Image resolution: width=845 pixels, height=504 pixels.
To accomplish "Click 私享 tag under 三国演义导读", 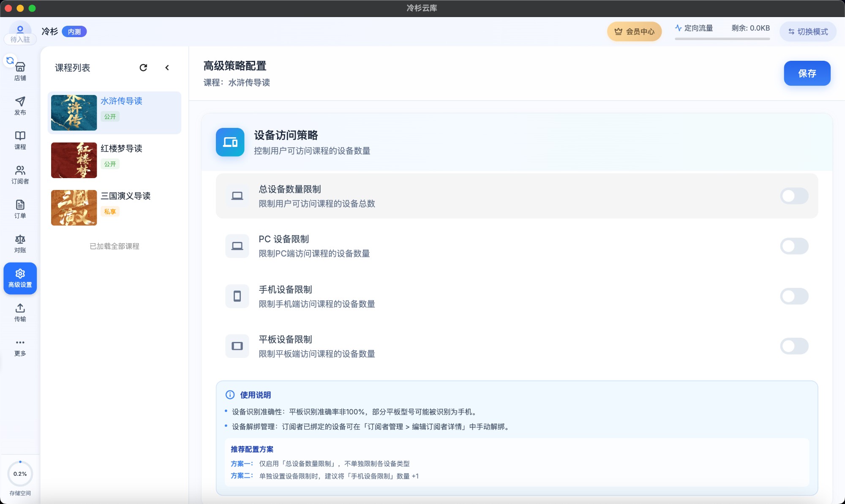I will [x=110, y=212].
